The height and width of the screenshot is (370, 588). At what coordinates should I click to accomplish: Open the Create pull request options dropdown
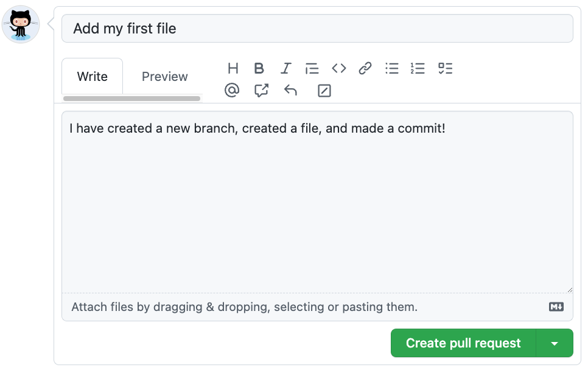point(555,343)
